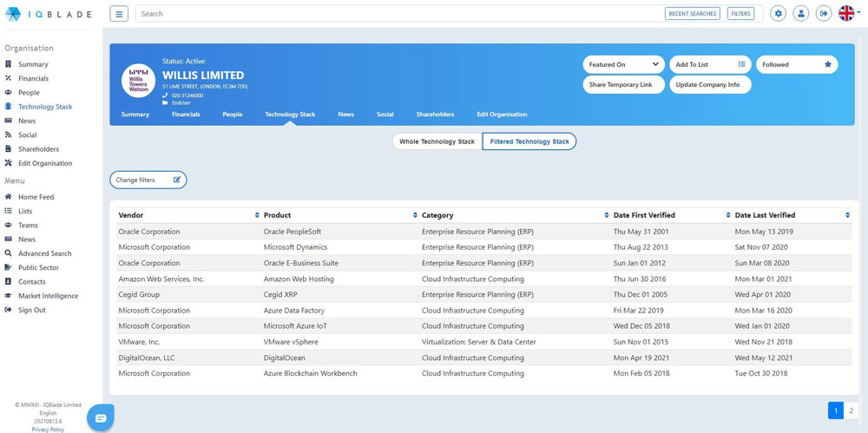Click the Virtualization: Server & Data Center cell
The height and width of the screenshot is (433, 868).
[479, 342]
